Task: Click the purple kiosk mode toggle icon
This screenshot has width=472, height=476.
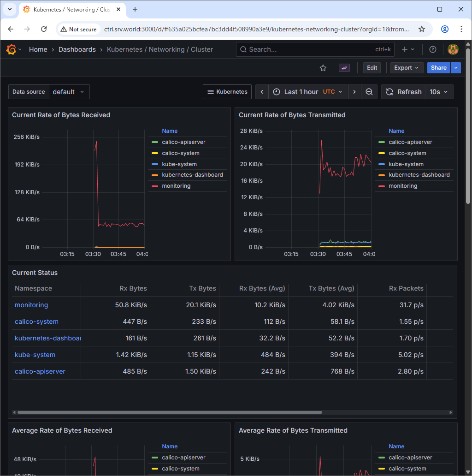Action: pyautogui.click(x=344, y=68)
